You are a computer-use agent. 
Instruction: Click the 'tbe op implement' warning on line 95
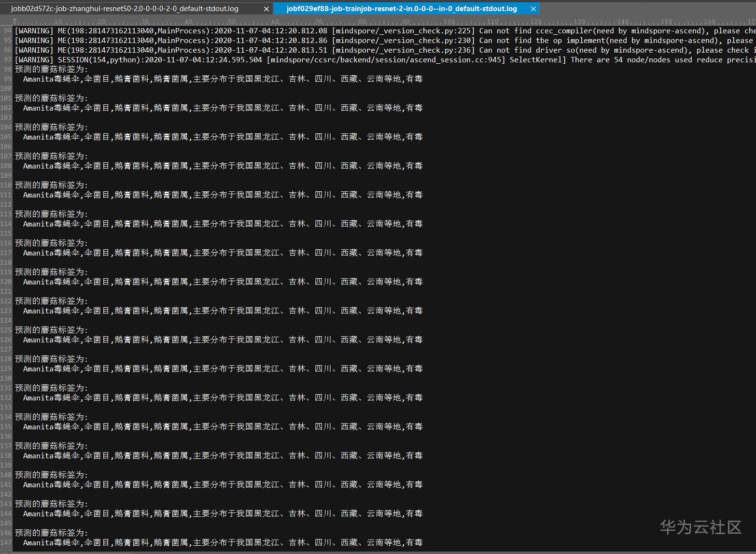pos(385,41)
